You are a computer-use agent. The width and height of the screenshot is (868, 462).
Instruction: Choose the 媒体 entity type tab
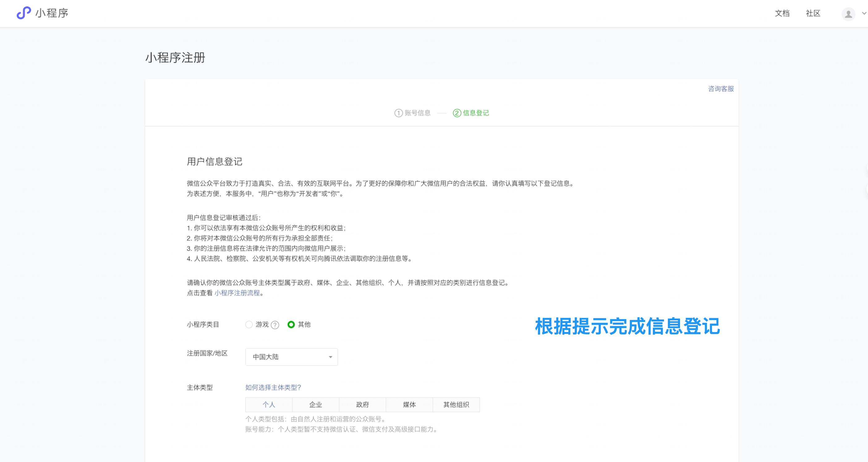(x=409, y=404)
